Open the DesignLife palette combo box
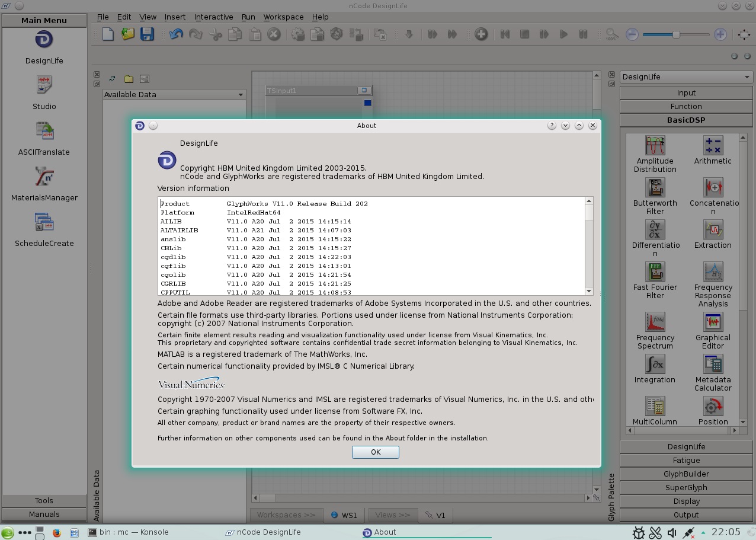756x540 pixels. coord(686,77)
